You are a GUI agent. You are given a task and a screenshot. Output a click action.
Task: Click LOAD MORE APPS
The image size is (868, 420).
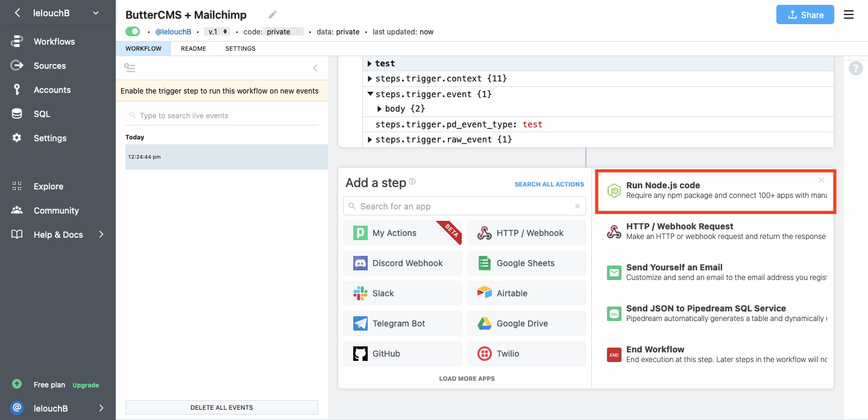pos(467,378)
